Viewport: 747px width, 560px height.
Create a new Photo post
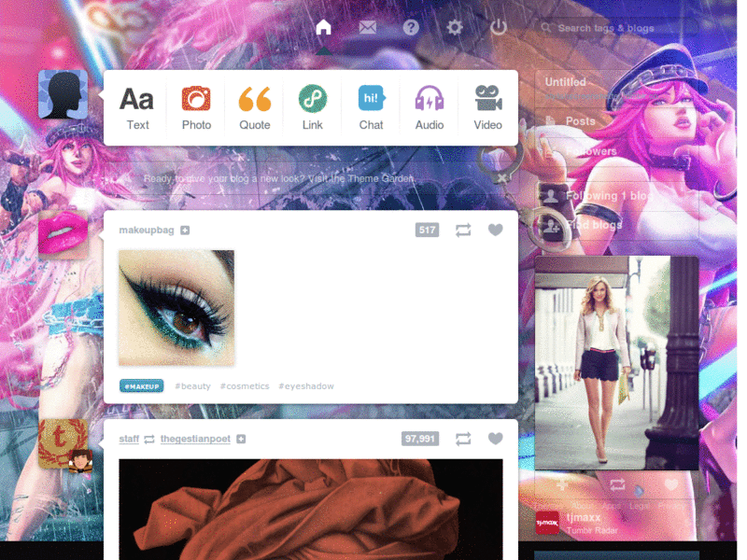coord(196,108)
